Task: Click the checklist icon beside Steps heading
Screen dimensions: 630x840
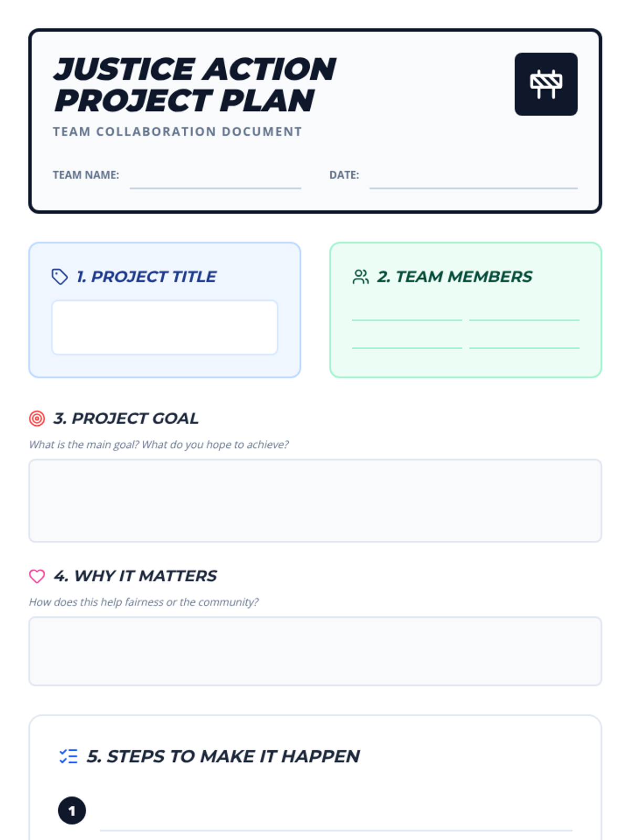Action: point(68,756)
